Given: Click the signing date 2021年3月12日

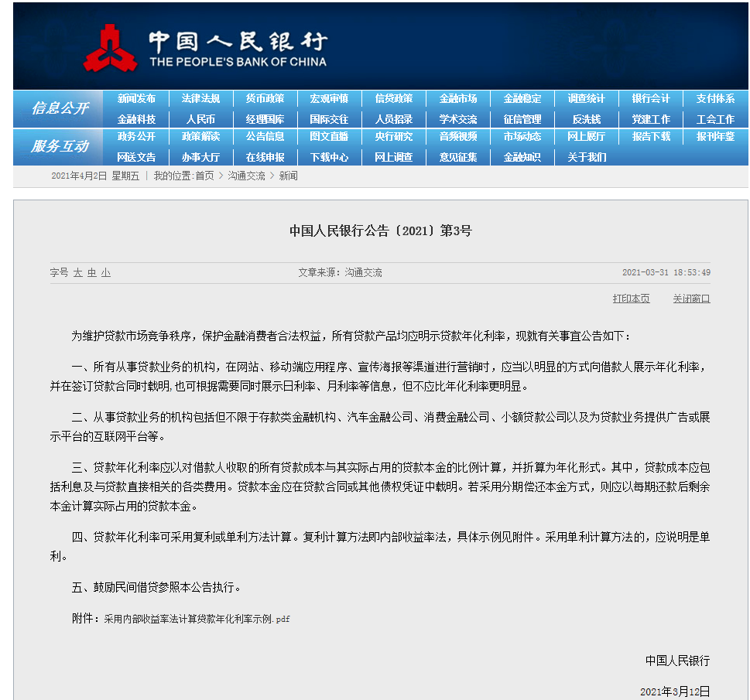Looking at the screenshot, I should tap(676, 691).
